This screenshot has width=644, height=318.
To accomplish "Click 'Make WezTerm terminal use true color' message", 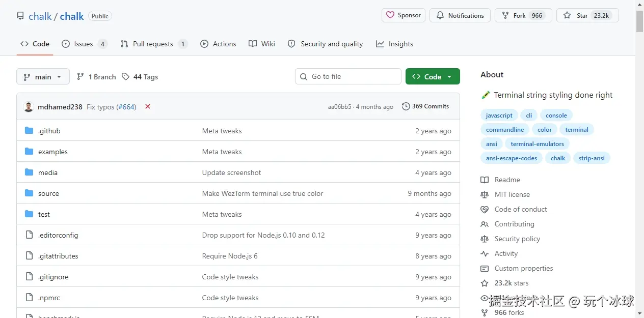I will coord(262,193).
